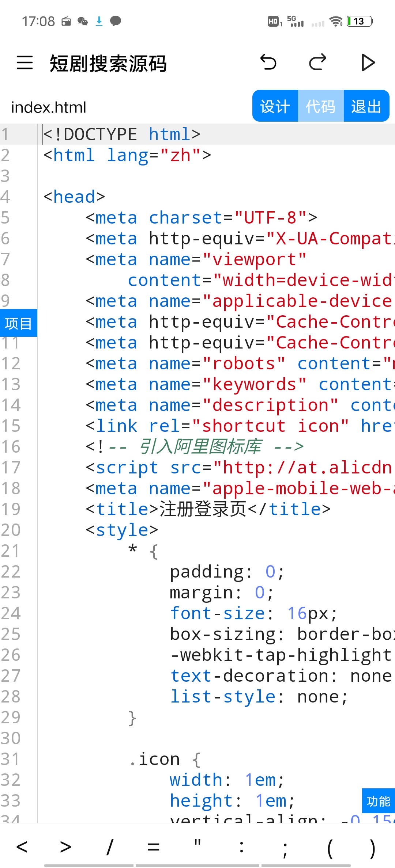Insert the = symbol key
The height and width of the screenshot is (868, 395).
point(154,847)
